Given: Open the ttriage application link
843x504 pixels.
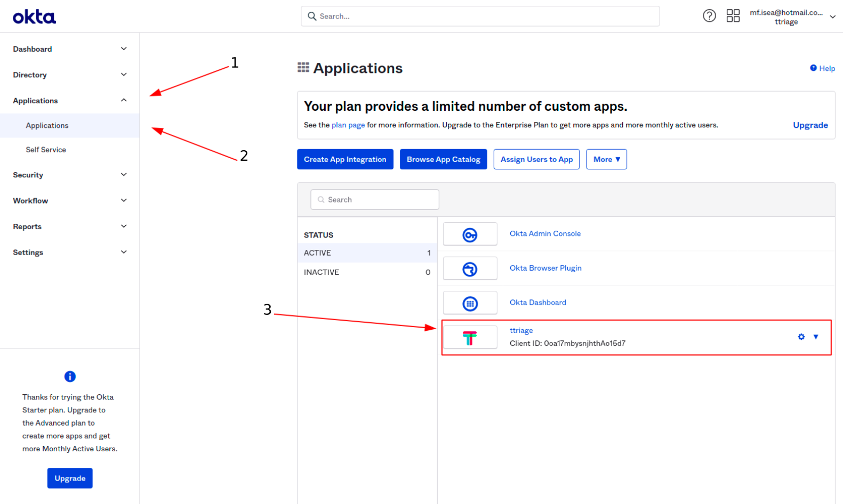Looking at the screenshot, I should pos(521,330).
